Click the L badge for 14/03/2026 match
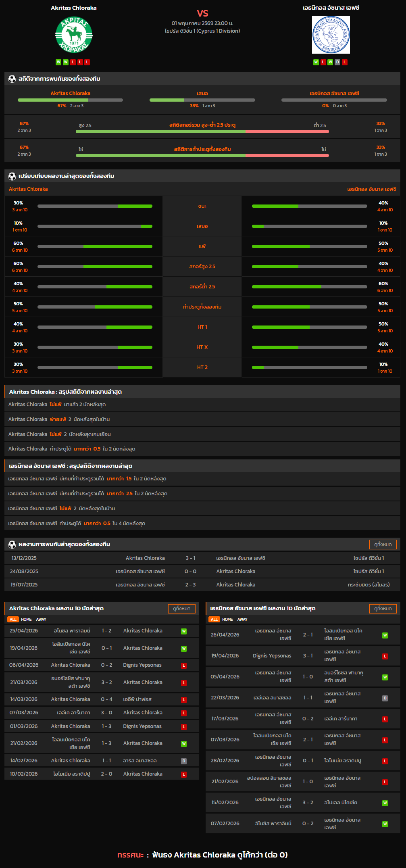Image resolution: width=406 pixels, height=868 pixels. pos(184,700)
